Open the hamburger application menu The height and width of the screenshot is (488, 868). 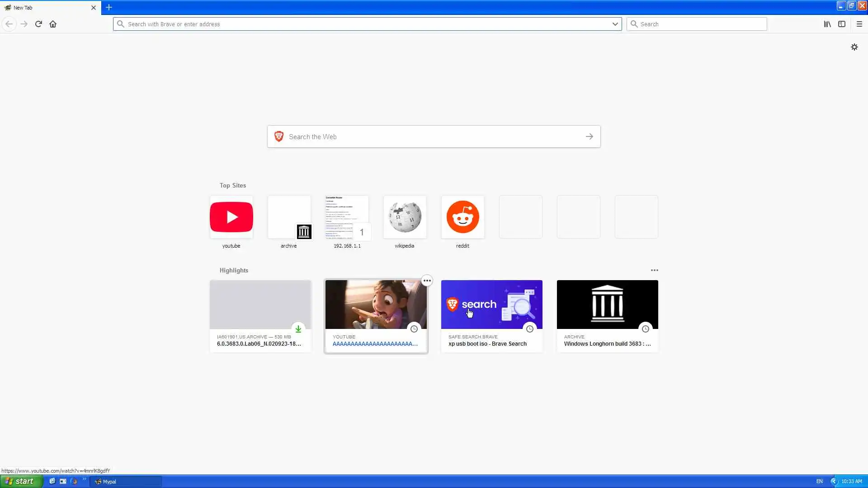point(859,24)
